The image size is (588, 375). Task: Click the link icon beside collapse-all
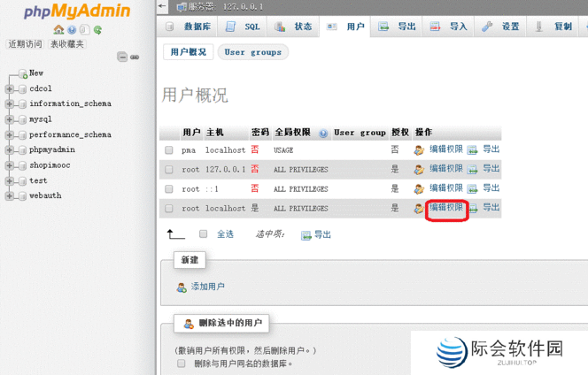[x=135, y=57]
